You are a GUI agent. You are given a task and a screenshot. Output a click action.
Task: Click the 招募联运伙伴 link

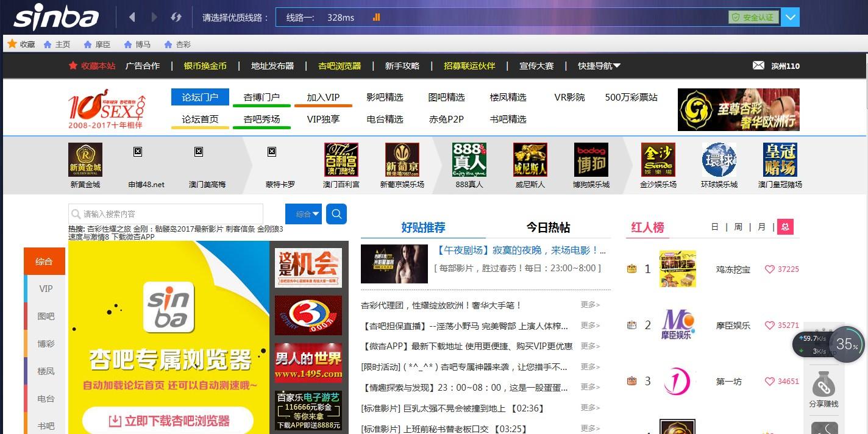469,66
